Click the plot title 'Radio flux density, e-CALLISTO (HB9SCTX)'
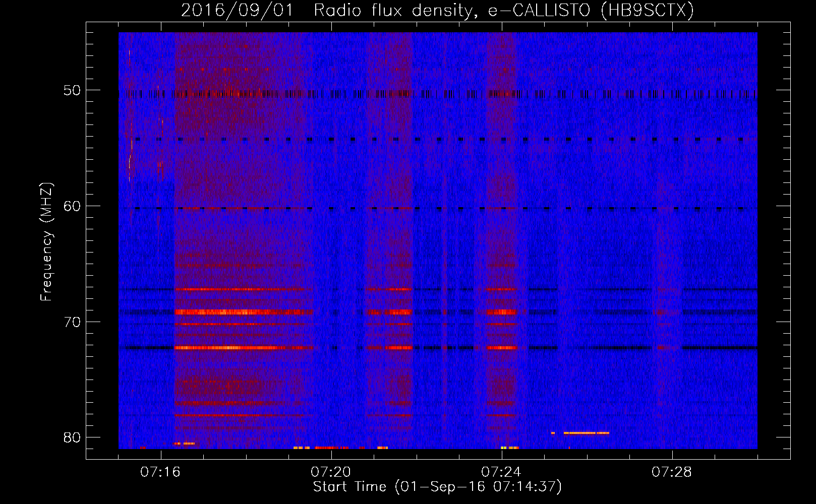816x504 pixels. [x=504, y=10]
